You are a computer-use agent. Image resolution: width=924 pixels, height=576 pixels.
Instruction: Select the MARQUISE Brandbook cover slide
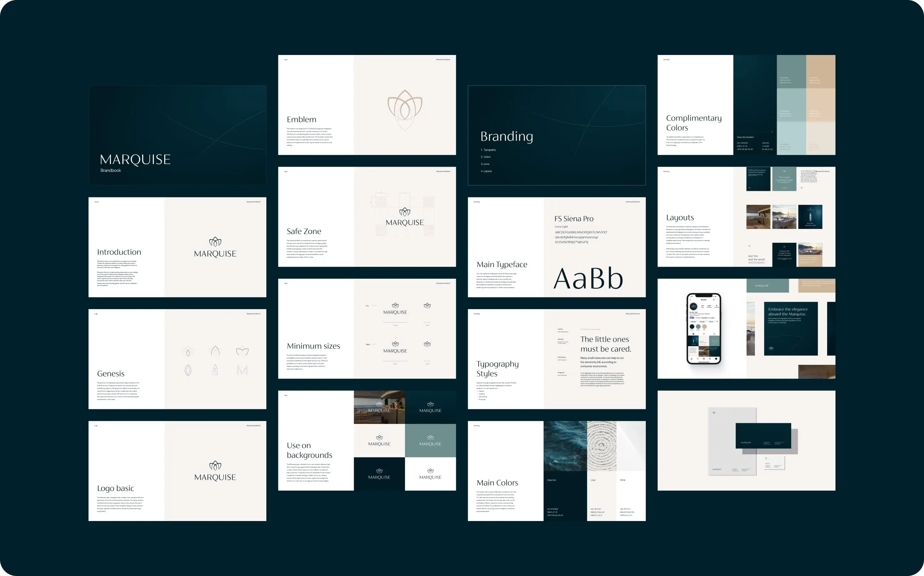pos(177,135)
